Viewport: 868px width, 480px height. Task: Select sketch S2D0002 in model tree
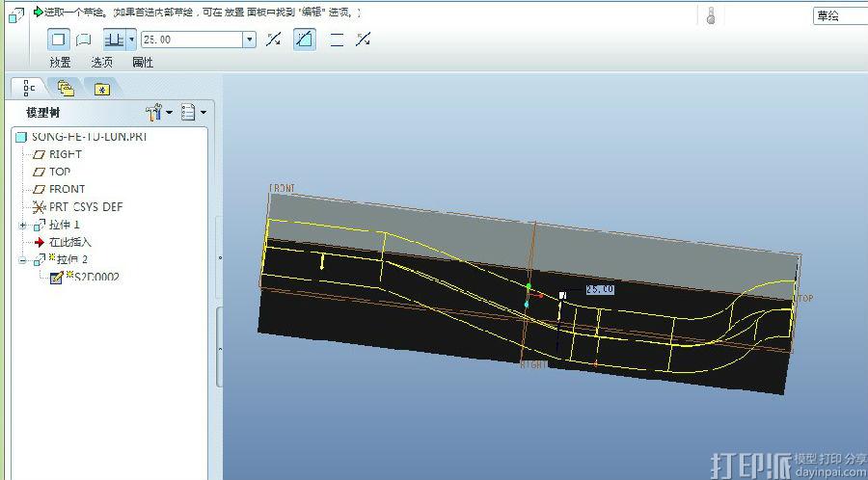point(95,278)
